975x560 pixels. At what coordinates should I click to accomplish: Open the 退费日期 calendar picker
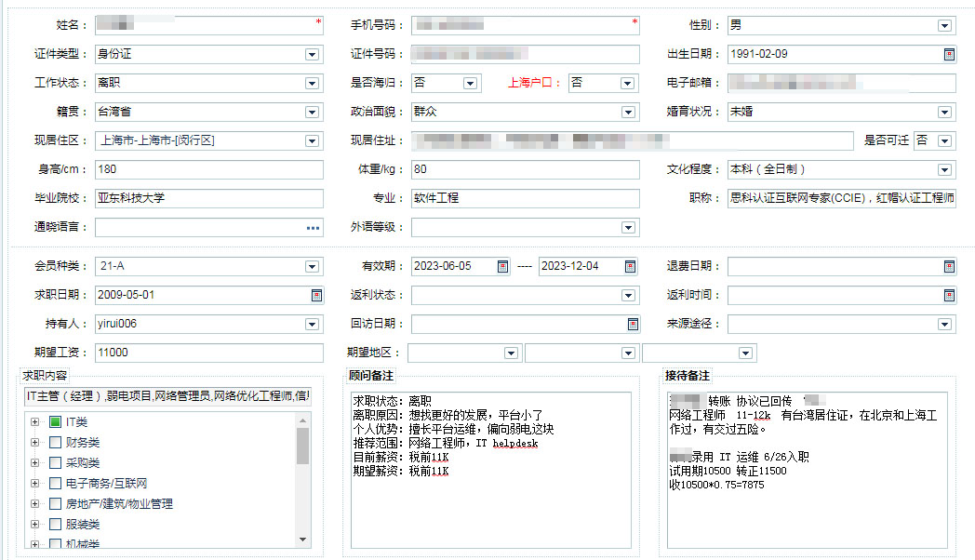[949, 267]
